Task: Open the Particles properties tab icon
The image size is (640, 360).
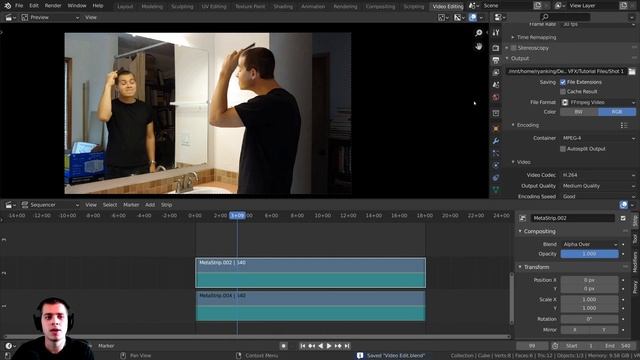Action: (496, 153)
